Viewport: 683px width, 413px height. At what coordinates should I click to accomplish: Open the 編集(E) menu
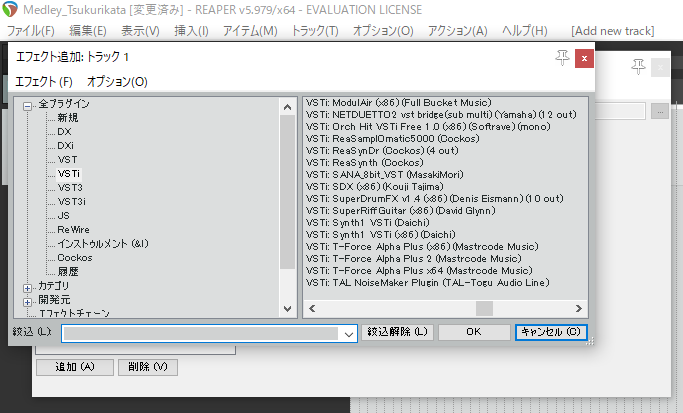(x=88, y=31)
